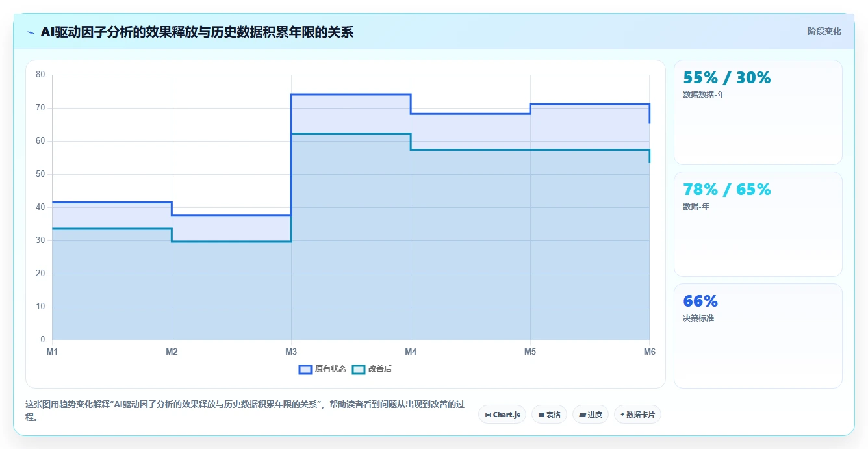Click the 78% / 65% stat value
The image size is (868, 449).
(x=726, y=190)
